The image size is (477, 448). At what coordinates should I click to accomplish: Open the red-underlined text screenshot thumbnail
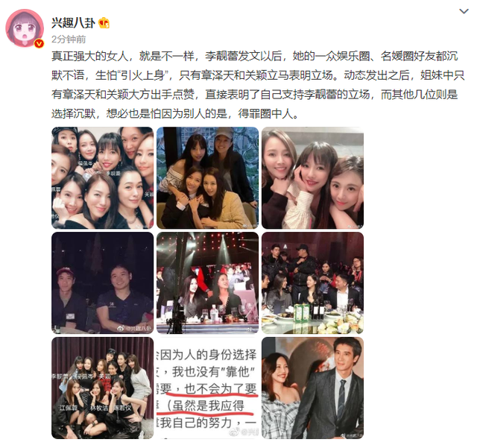[207, 388]
